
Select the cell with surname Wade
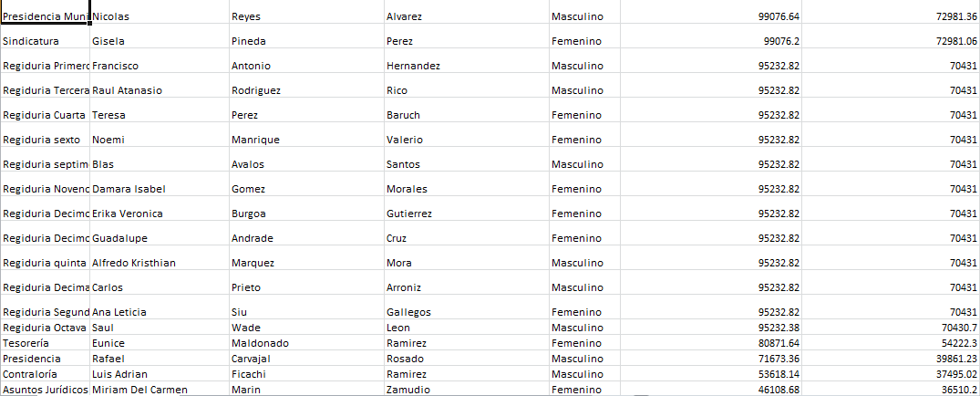[306, 328]
